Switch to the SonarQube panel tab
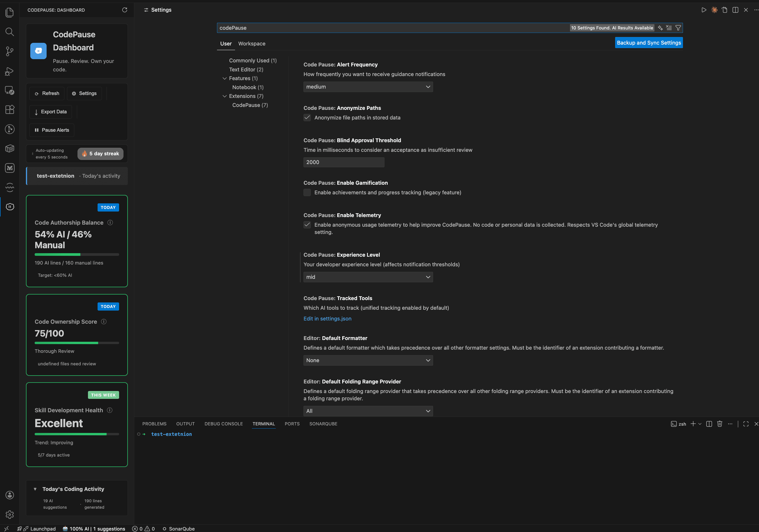 (323, 424)
